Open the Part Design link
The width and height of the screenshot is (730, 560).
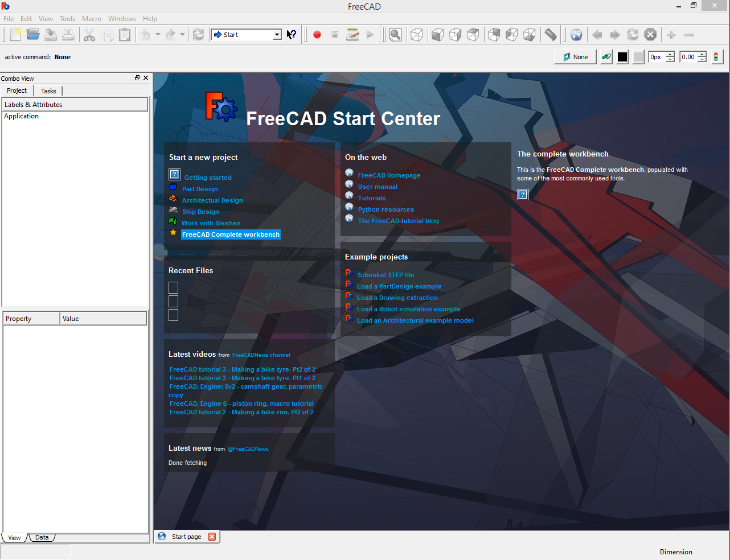tap(200, 189)
